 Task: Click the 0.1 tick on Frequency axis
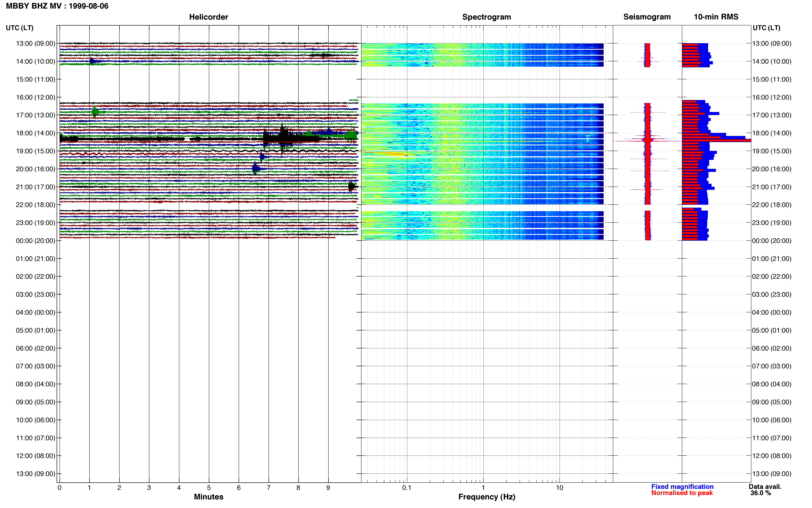407,487
